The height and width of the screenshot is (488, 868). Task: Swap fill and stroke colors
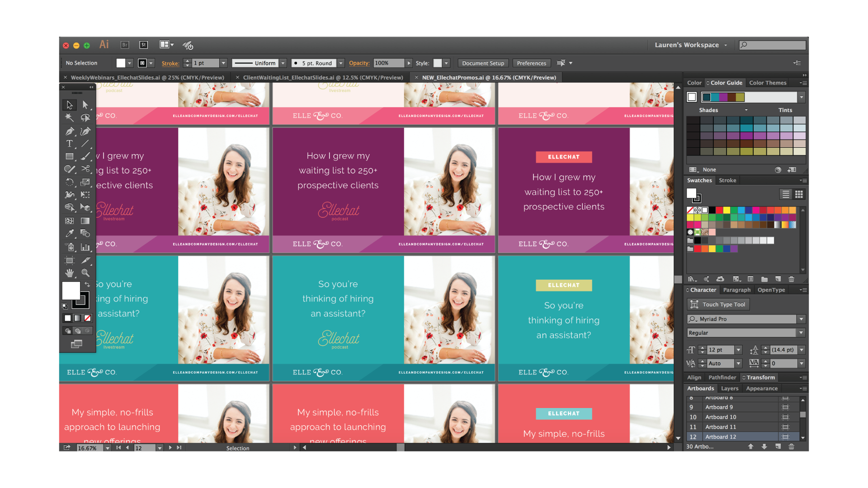(x=87, y=285)
